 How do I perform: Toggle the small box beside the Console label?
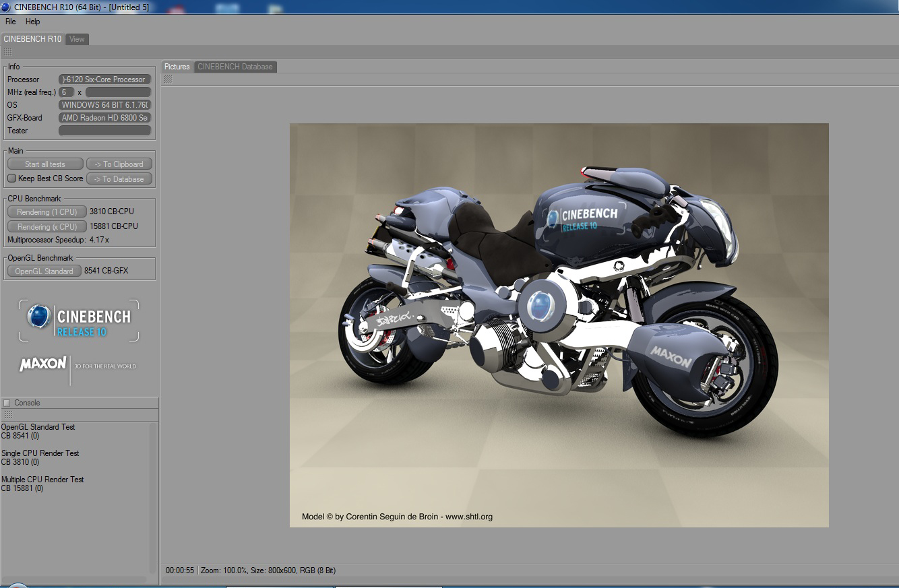coord(7,403)
